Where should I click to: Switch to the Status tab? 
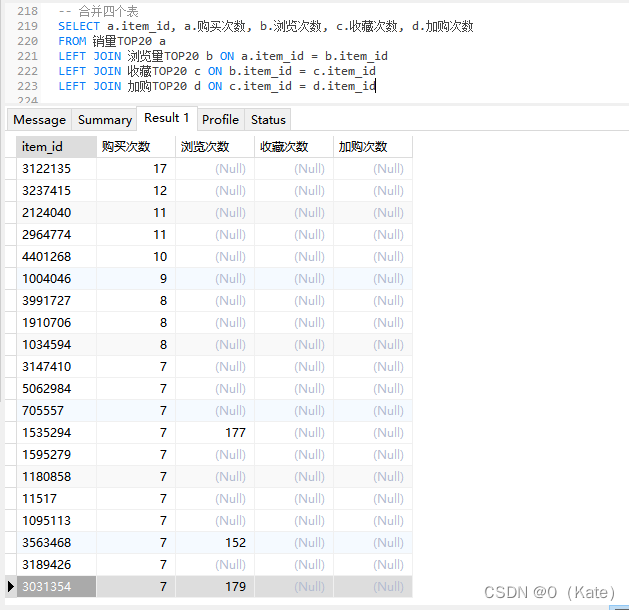click(x=268, y=120)
